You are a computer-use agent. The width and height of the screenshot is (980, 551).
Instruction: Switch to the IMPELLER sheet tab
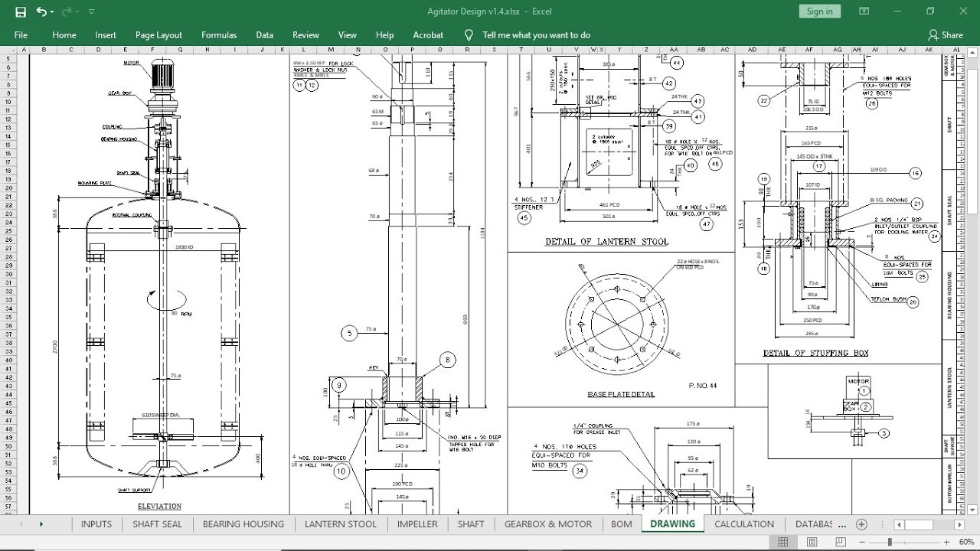tap(417, 524)
